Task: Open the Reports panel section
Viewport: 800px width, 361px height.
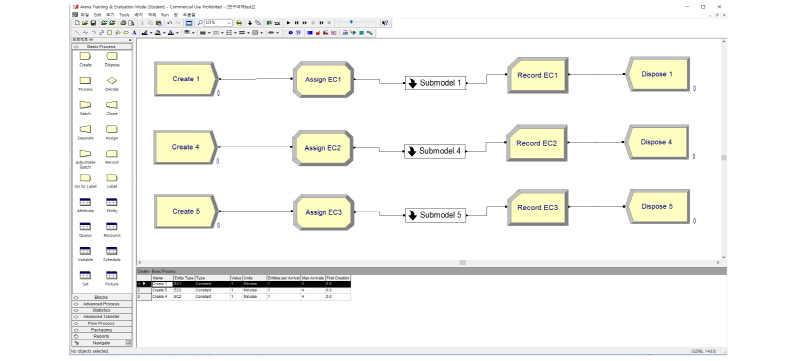Action: click(102, 337)
